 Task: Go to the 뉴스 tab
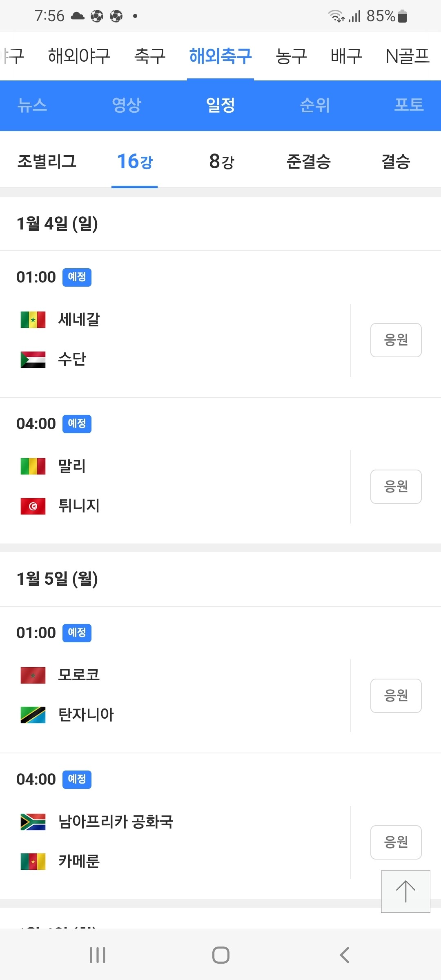(32, 105)
